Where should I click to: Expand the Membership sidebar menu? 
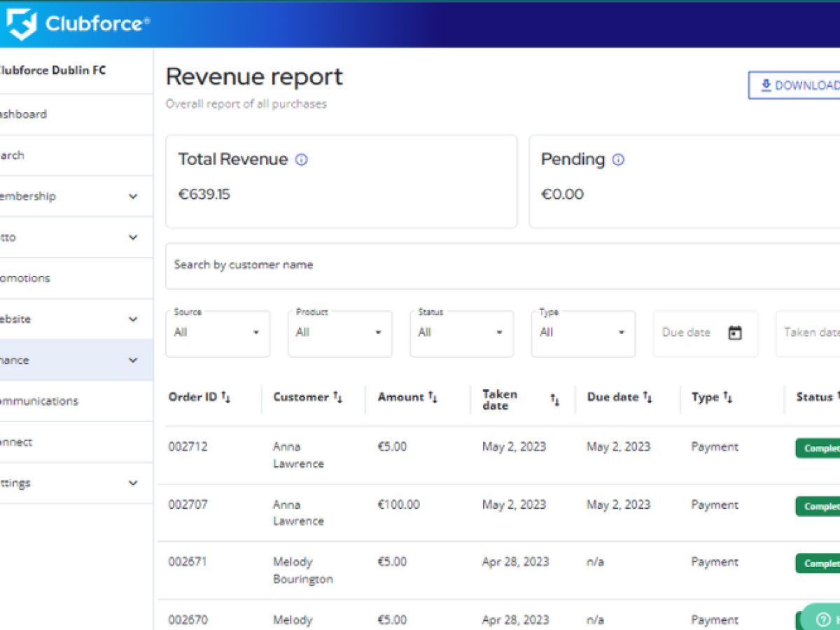click(133, 197)
